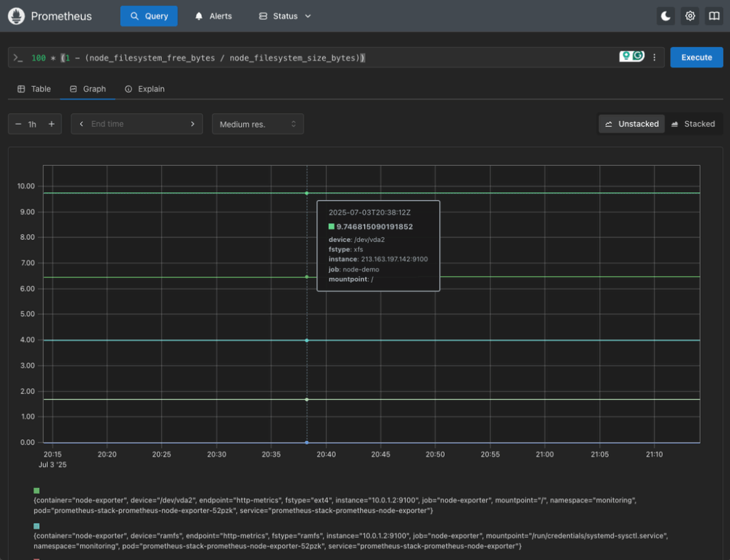Screen dimensions: 730x560
Task: Click the Prometheus flame logo
Action: point(16,16)
